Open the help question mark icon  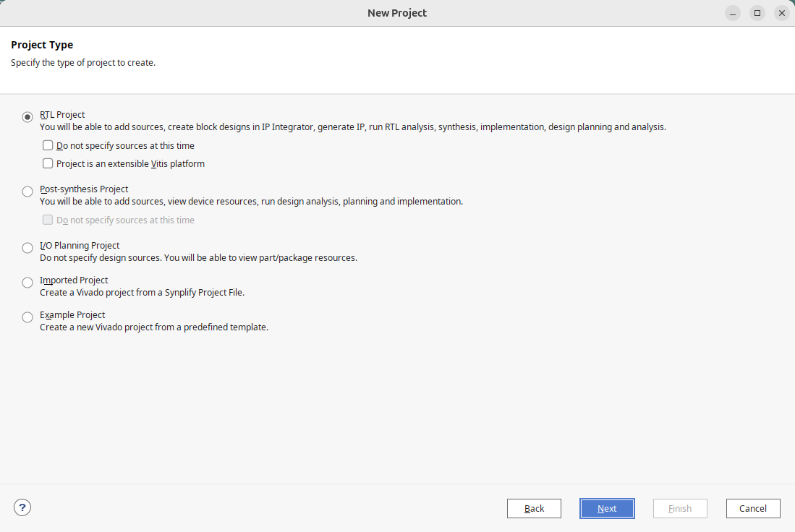[x=22, y=507]
